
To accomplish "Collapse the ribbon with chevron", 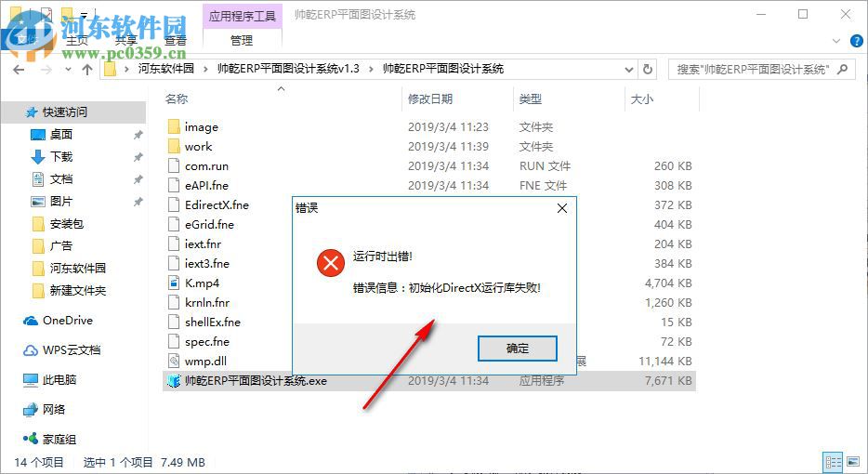I will tap(836, 40).
